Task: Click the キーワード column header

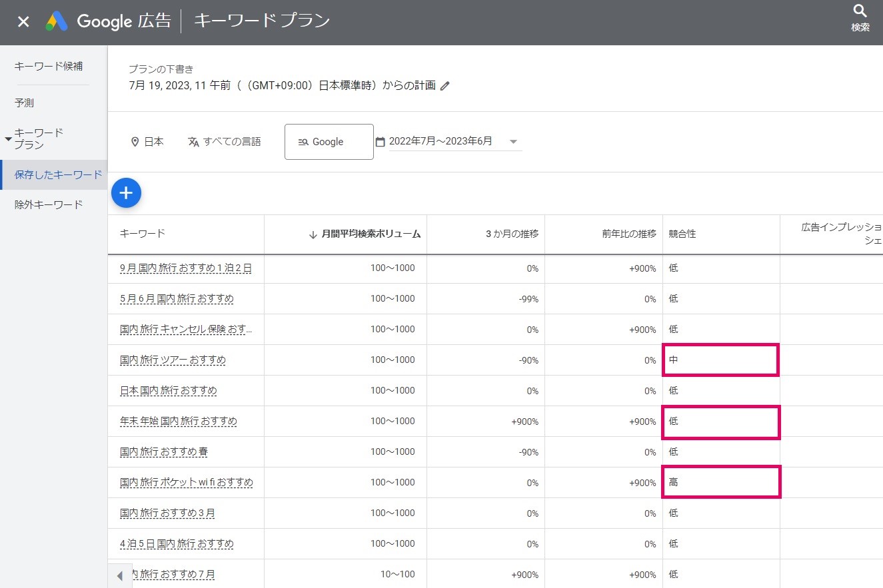Action: [x=143, y=233]
